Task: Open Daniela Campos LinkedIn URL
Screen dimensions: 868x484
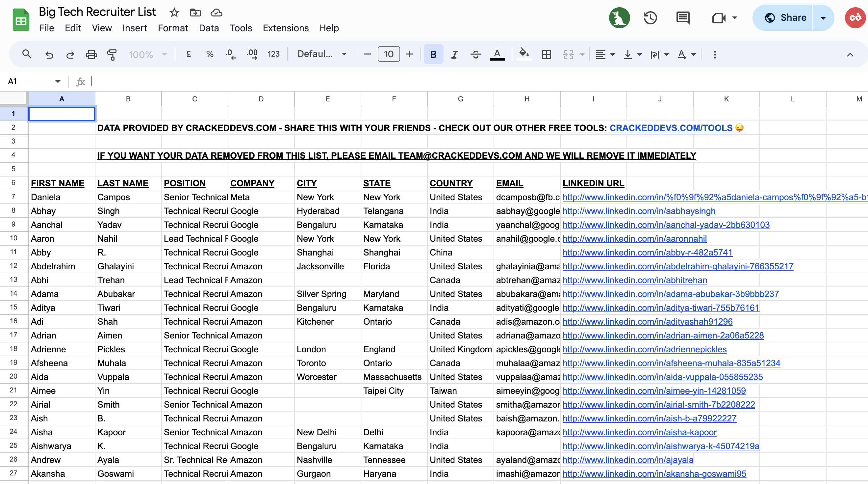Action: pyautogui.click(x=714, y=197)
